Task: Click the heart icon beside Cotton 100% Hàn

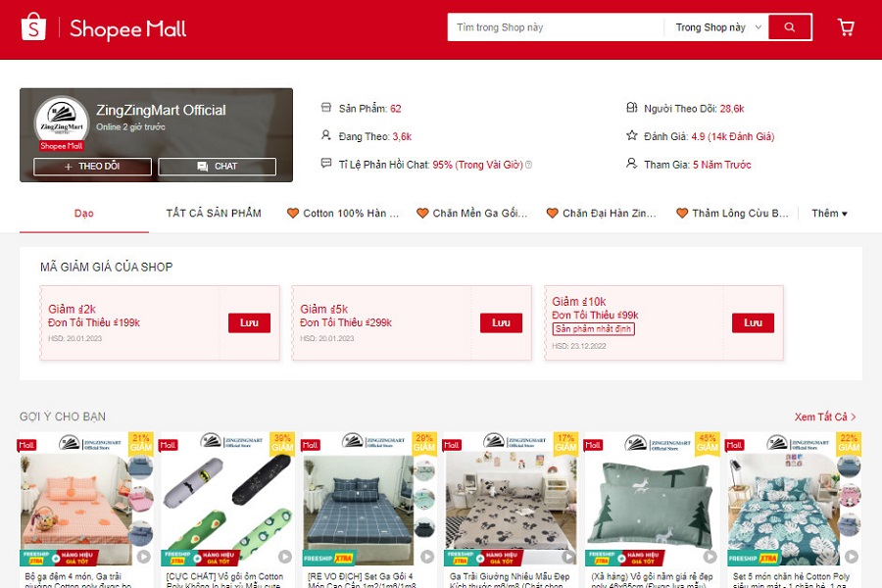Action: tap(292, 213)
